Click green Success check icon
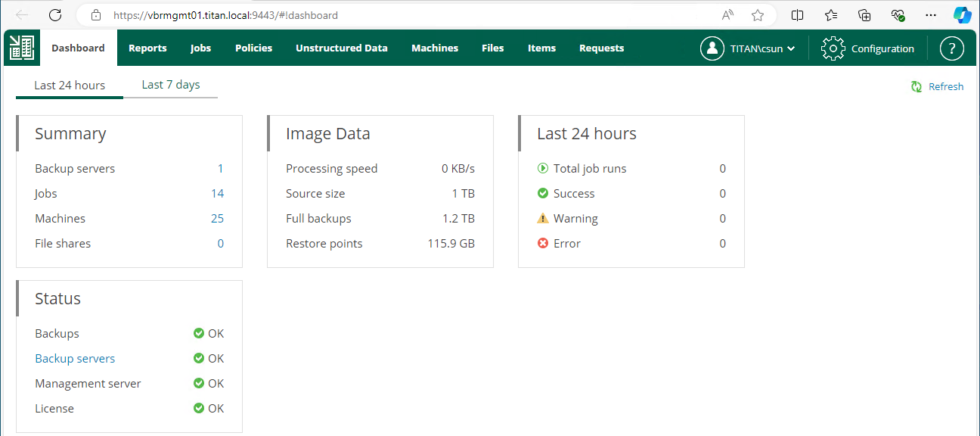 (543, 194)
